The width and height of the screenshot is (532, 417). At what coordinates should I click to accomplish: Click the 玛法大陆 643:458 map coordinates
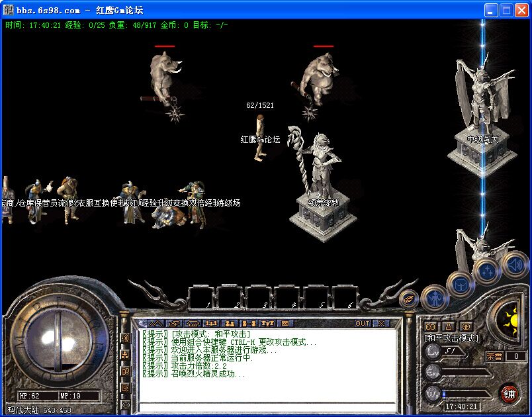[39, 410]
